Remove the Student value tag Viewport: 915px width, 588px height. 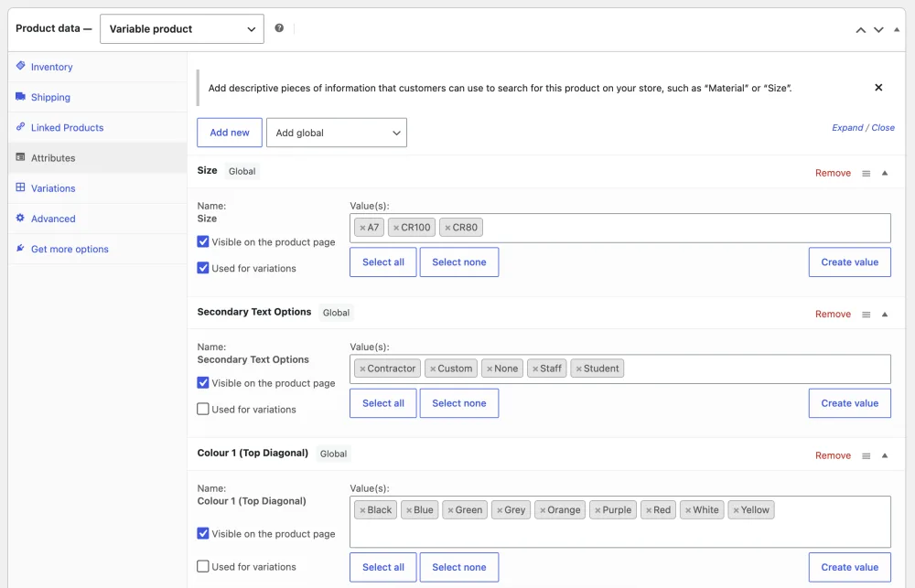click(579, 369)
